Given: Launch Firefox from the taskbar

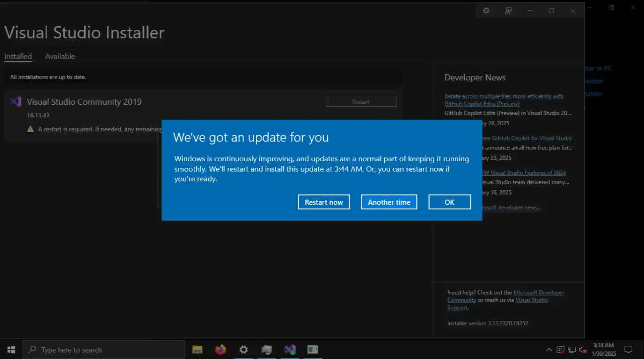Looking at the screenshot, I should (220, 350).
